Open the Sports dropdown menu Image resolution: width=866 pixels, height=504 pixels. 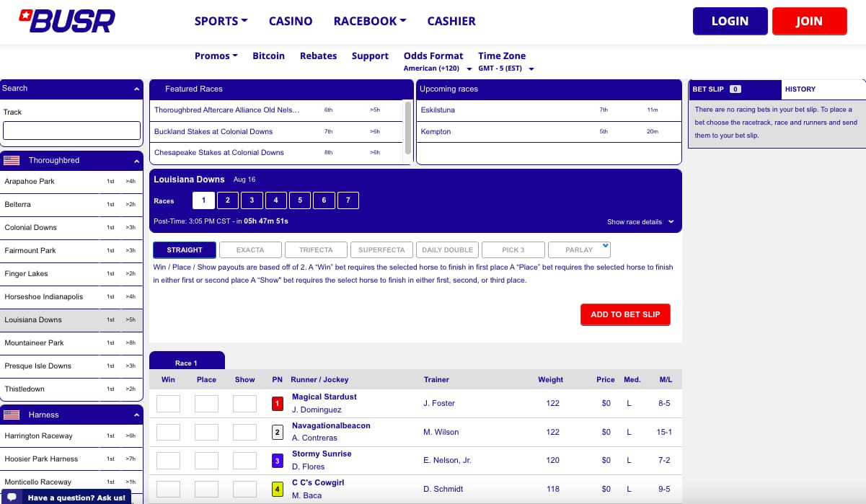click(x=221, y=21)
